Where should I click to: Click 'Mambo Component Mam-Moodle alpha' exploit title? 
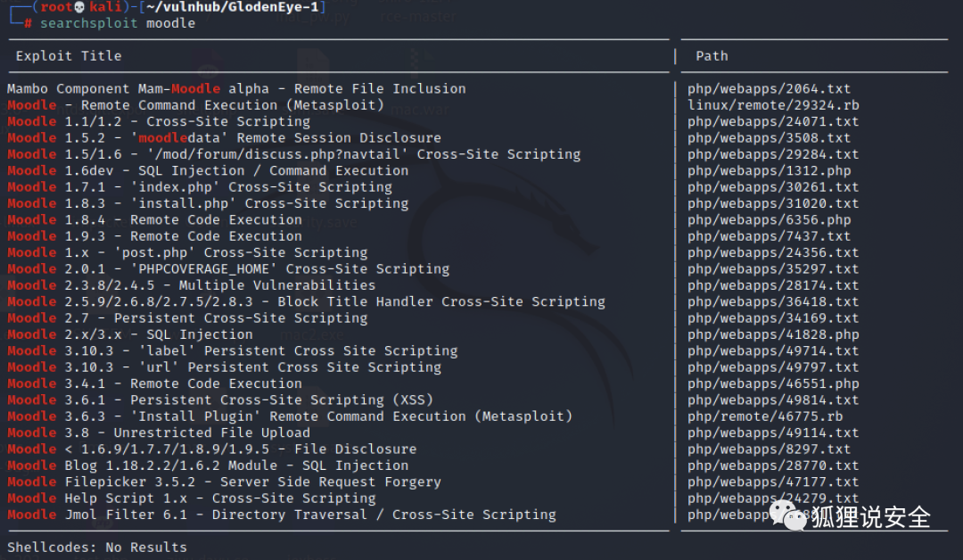(x=236, y=88)
